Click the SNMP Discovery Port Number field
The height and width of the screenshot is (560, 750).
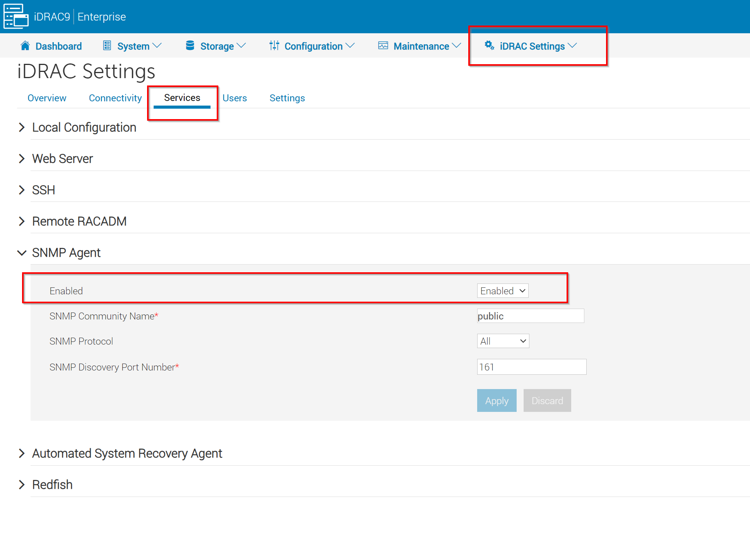(x=531, y=367)
